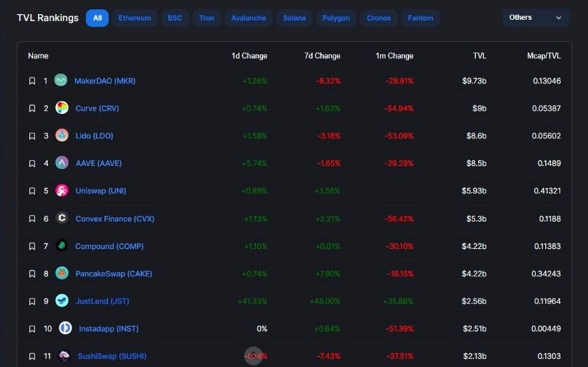The width and height of the screenshot is (588, 367).
Task: Click the JustLend logo icon
Action: [62, 301]
